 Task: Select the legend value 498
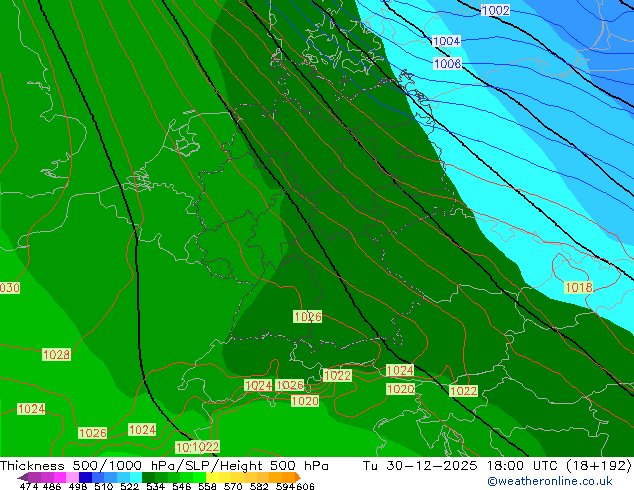(x=78, y=486)
